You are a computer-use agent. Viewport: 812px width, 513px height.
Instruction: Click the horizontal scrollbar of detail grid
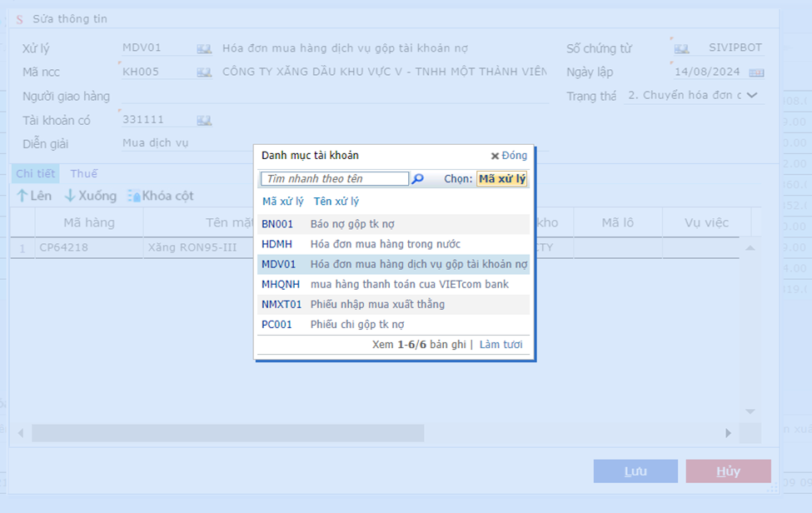click(x=227, y=433)
